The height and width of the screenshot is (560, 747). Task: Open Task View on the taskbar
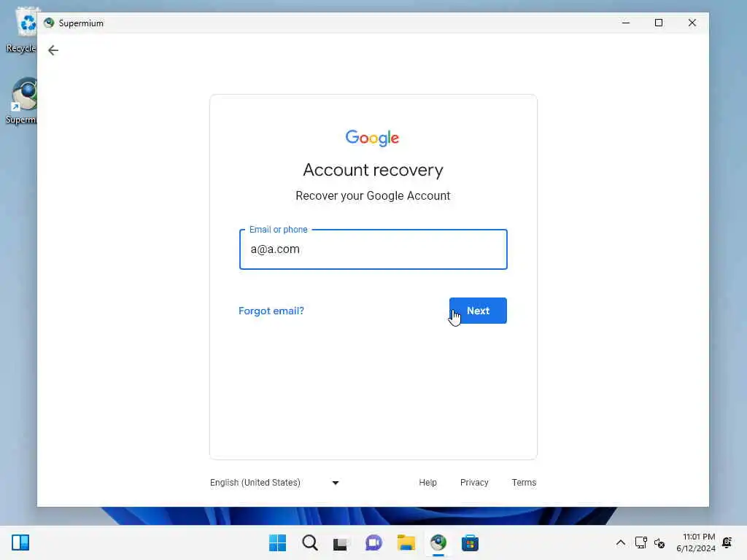[341, 542]
